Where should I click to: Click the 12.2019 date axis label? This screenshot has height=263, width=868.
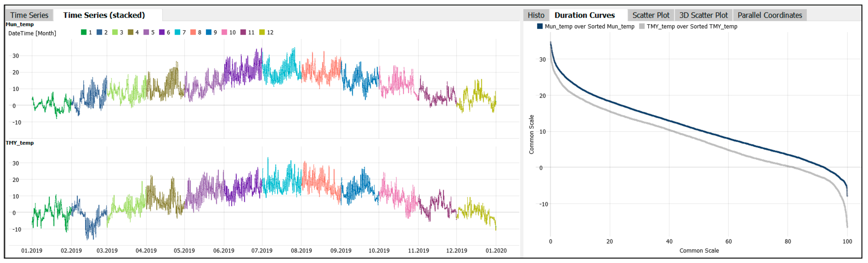coord(456,251)
